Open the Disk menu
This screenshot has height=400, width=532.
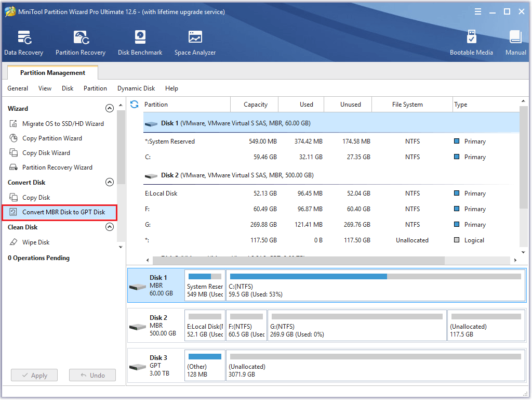coord(68,88)
